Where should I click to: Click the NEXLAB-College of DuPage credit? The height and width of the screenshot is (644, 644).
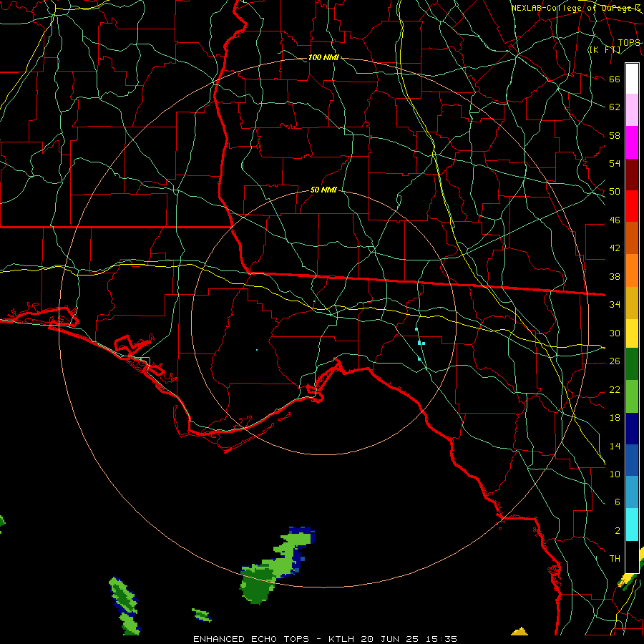pos(576,8)
